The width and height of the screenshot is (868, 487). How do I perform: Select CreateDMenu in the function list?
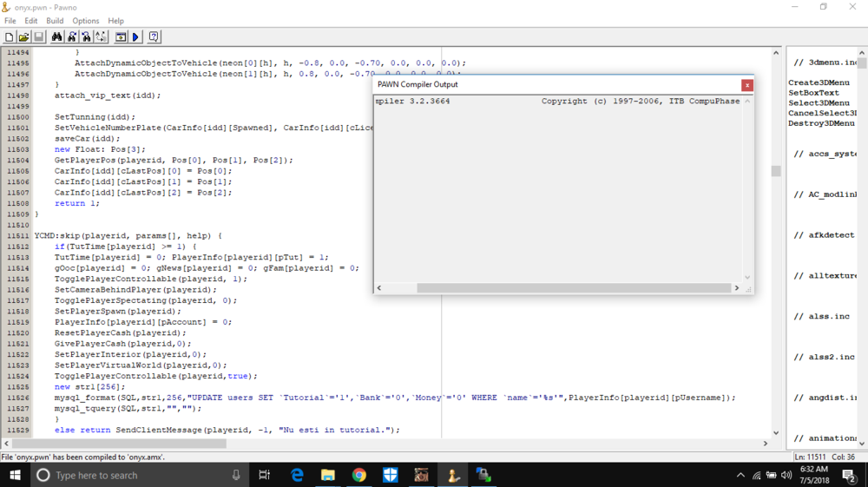[819, 82]
